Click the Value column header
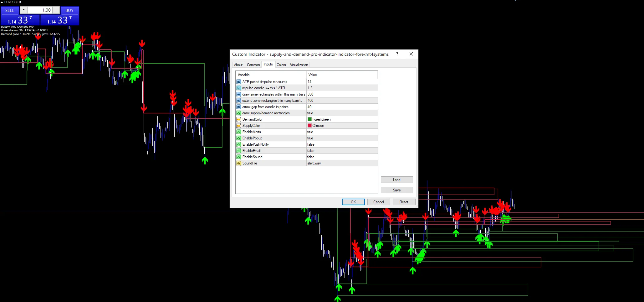The image size is (644, 302). click(342, 75)
